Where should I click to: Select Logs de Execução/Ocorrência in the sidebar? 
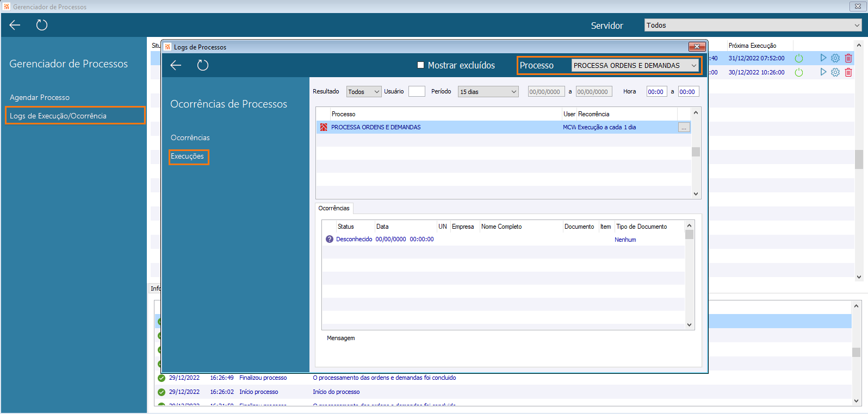(58, 116)
